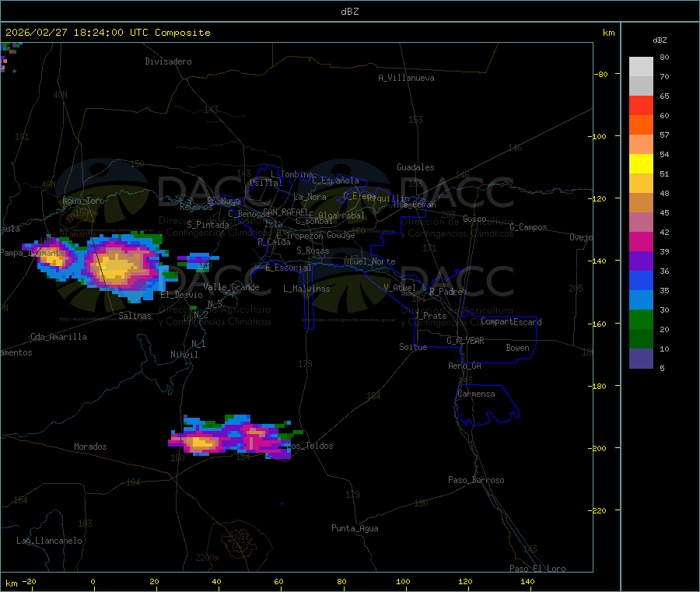The image size is (700, 592).
Task: Click the 0 tick label on the bottom axis
Action: [93, 581]
